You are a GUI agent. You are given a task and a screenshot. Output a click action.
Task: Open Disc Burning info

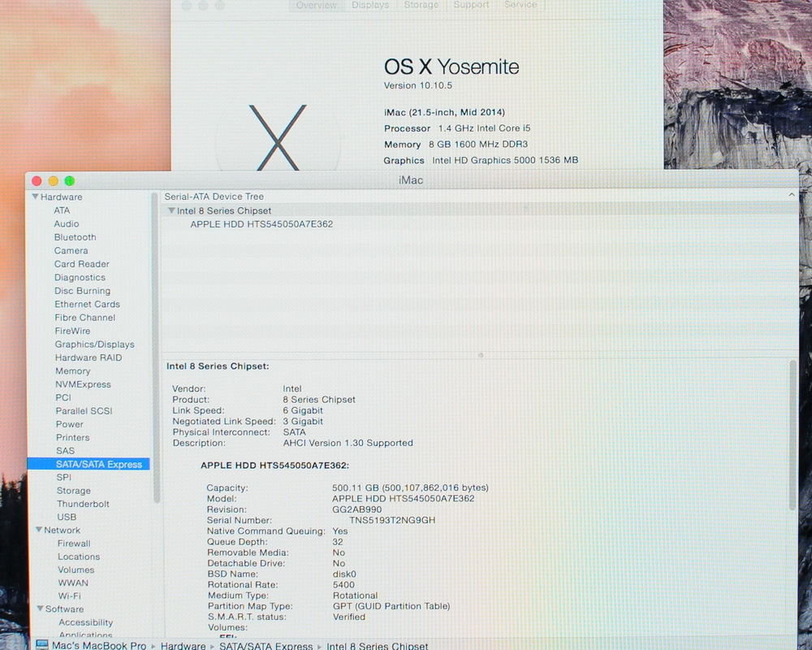82,291
